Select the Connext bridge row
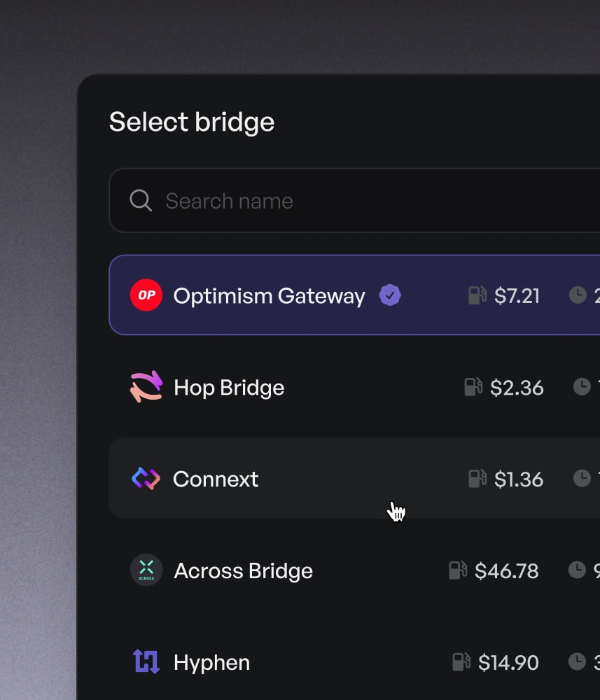The image size is (600, 700). pyautogui.click(x=216, y=479)
